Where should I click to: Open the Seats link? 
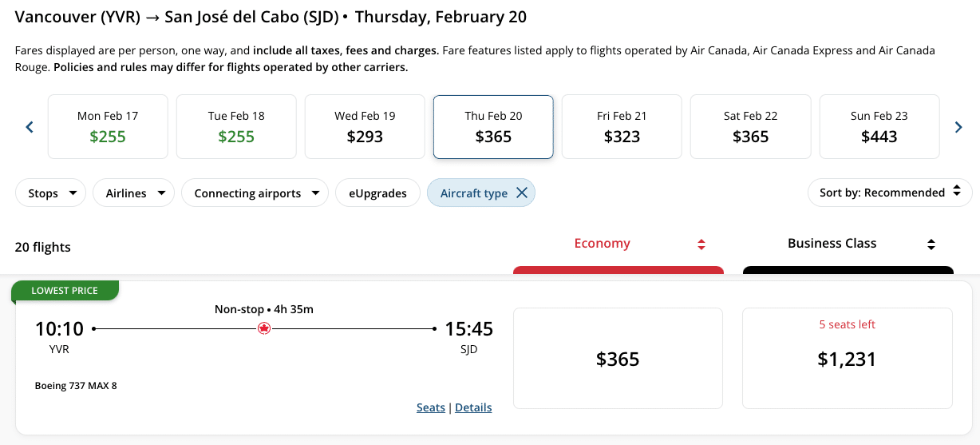[431, 407]
